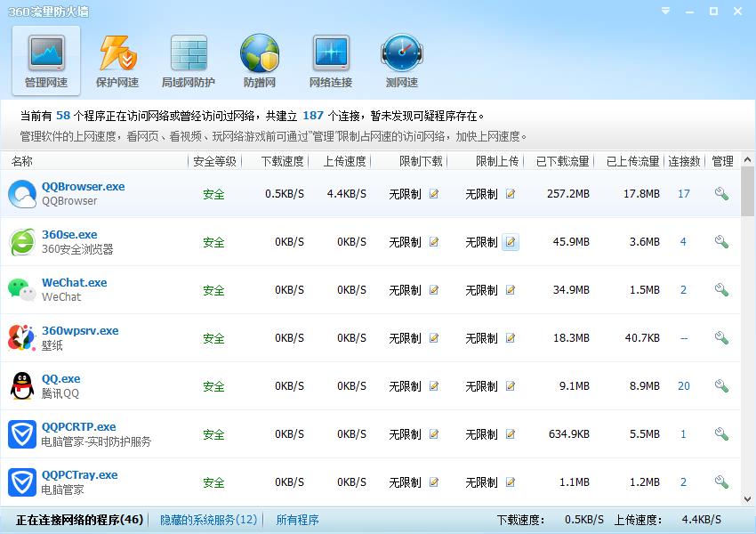Switch to the 测网速 tab
The width and height of the screenshot is (756, 534).
pos(401,59)
